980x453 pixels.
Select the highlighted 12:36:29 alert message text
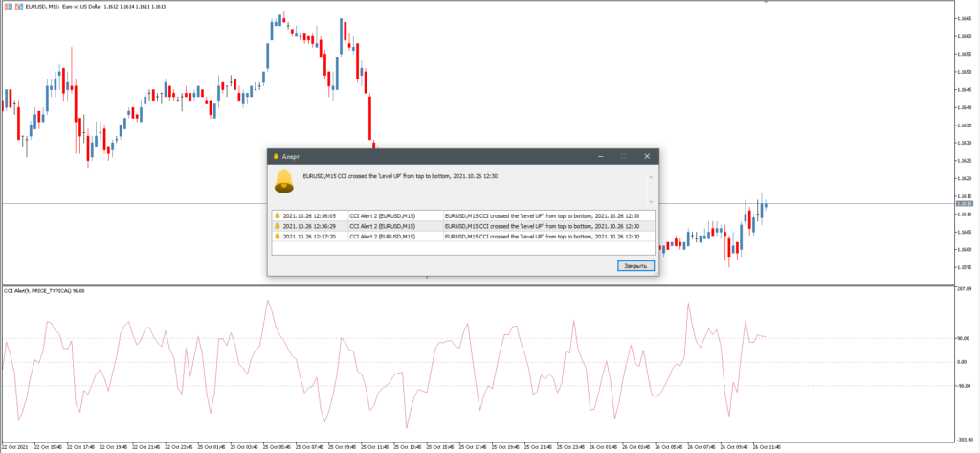pyautogui.click(x=542, y=226)
